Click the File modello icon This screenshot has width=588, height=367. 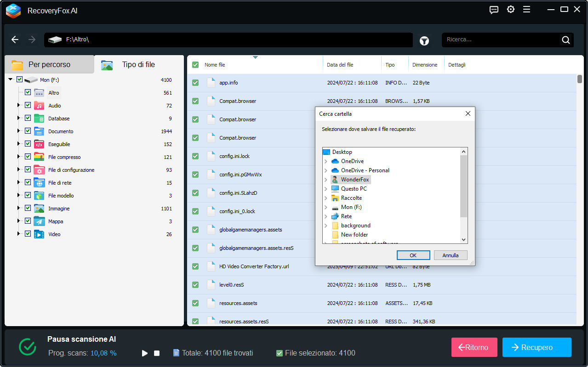click(x=39, y=196)
